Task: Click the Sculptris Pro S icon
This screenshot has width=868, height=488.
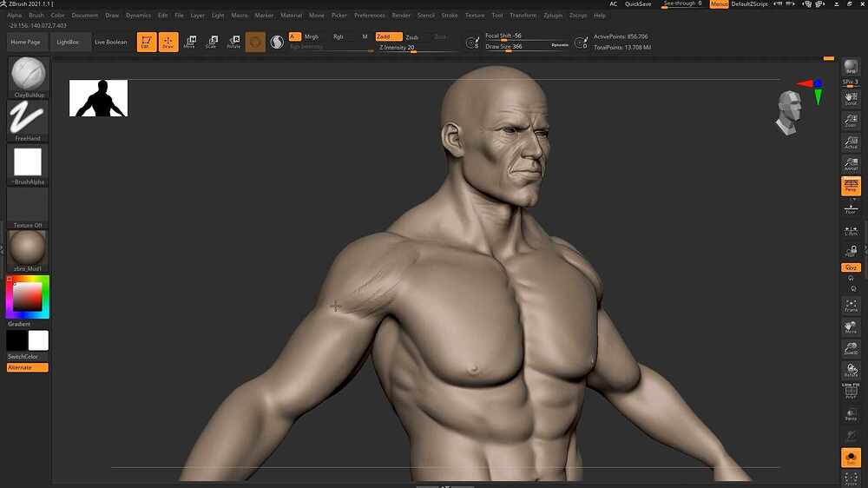Action: (x=277, y=42)
